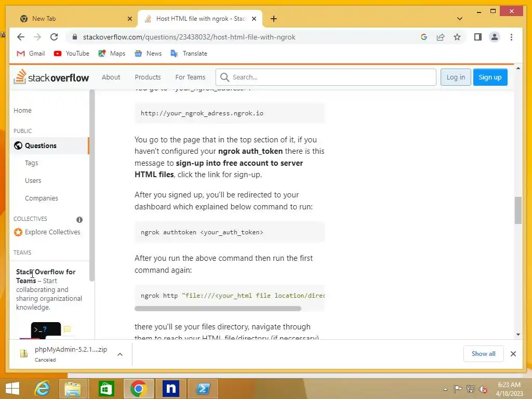This screenshot has height=399, width=532.
Task: Click the Stack Overflow search field
Action: (326, 77)
